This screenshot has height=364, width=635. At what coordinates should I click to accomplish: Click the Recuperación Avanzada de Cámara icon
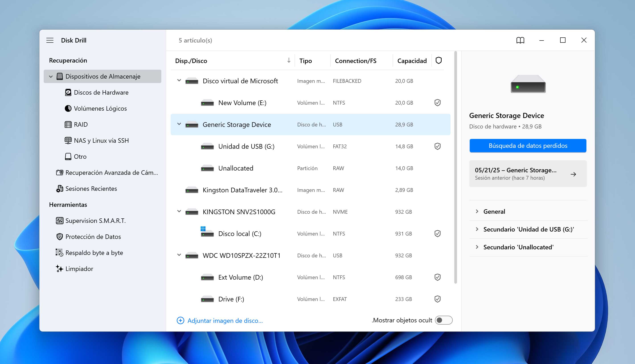59,173
